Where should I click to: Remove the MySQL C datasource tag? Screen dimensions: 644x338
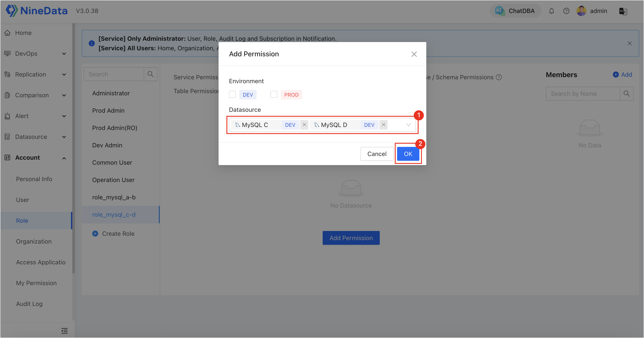[x=304, y=125]
